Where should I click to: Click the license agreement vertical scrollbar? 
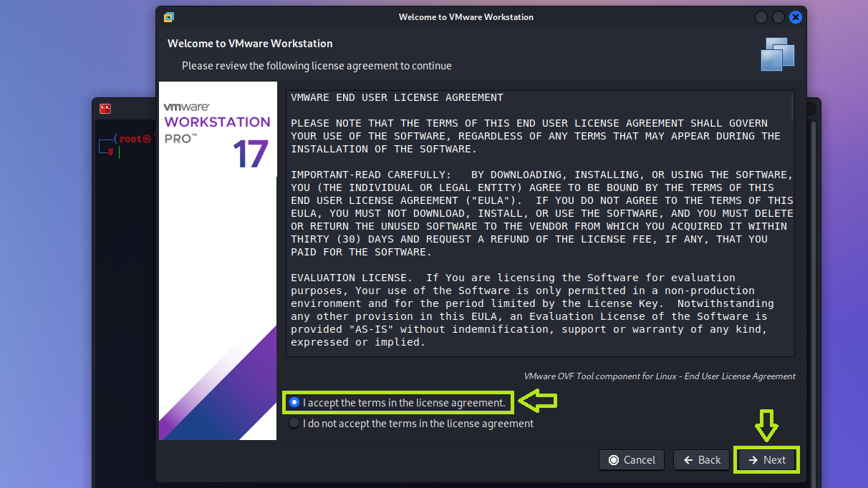coord(791,107)
